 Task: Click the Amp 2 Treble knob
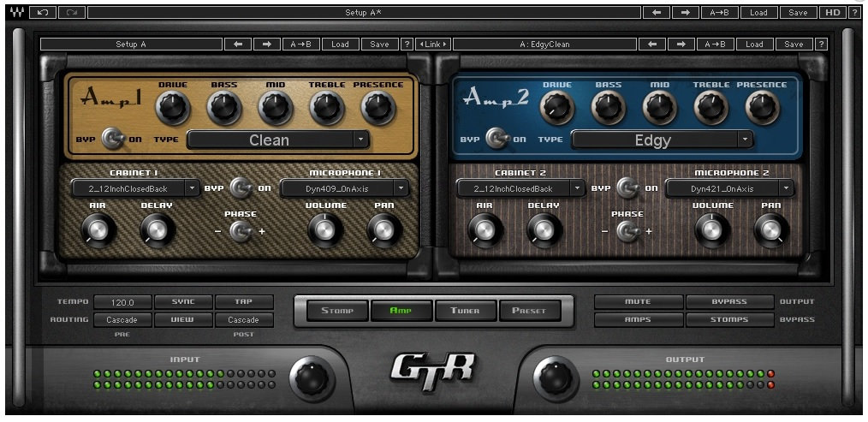(x=711, y=108)
